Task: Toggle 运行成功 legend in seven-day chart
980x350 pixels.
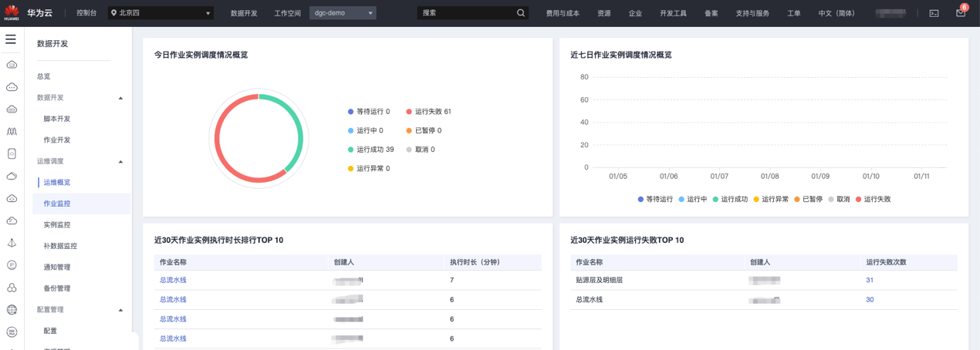Action: tap(730, 199)
